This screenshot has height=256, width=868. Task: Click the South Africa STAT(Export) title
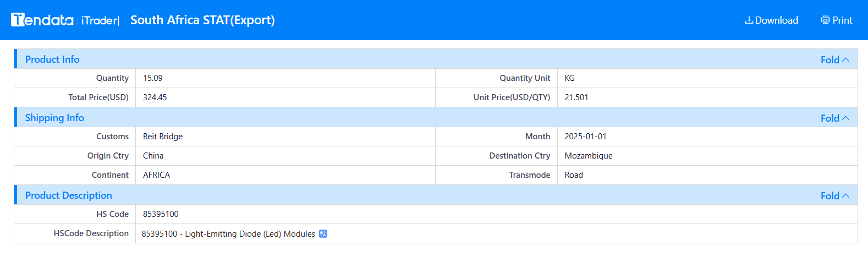[x=202, y=20]
